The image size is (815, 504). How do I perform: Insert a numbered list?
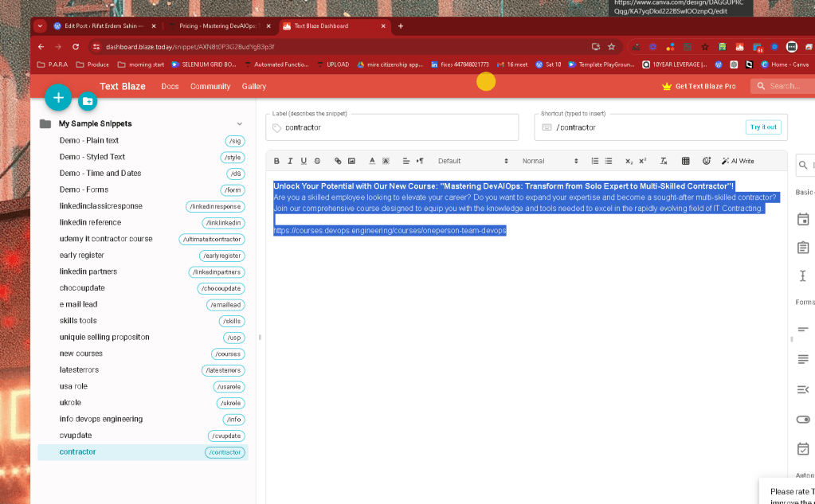594,161
